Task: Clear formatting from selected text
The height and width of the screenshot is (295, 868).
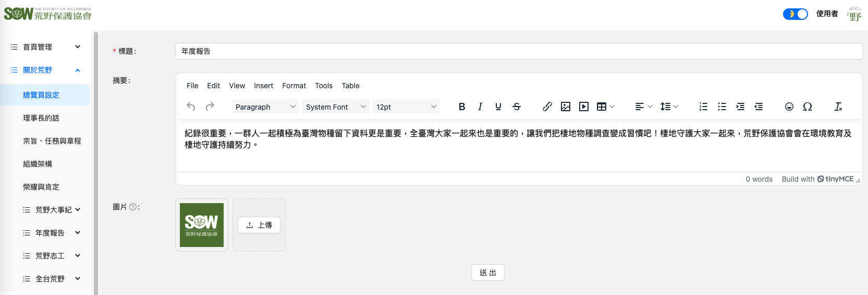Action: (838, 107)
